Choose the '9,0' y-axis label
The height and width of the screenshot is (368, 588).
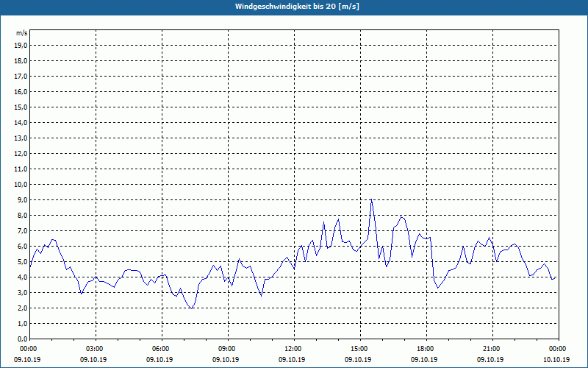click(23, 199)
